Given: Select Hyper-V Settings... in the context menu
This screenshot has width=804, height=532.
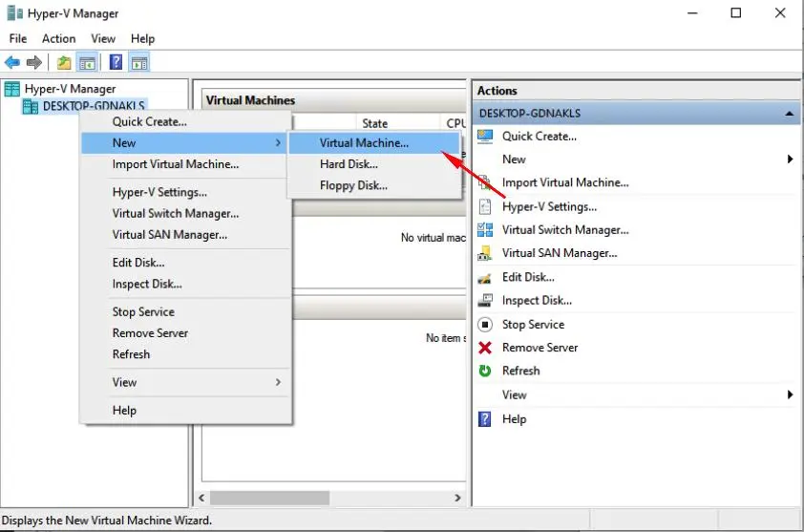Looking at the screenshot, I should pyautogui.click(x=185, y=192).
